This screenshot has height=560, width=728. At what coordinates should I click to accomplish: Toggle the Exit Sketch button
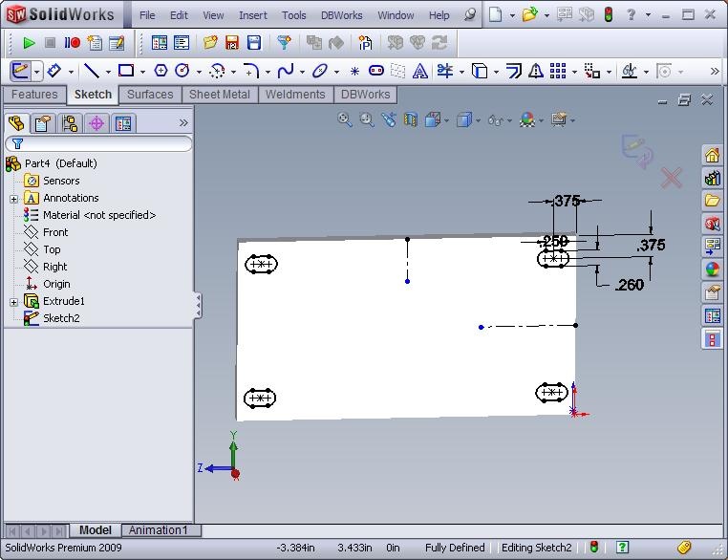tap(20, 71)
